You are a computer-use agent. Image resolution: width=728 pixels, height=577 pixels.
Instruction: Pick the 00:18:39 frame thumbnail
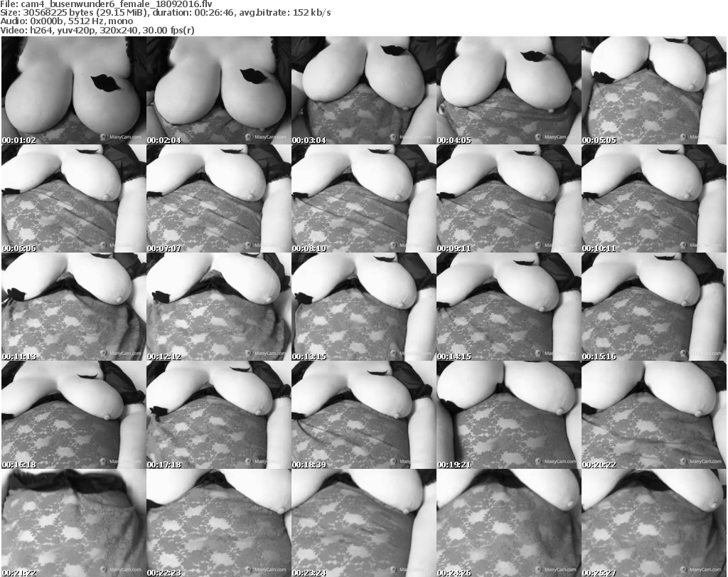pos(363,415)
